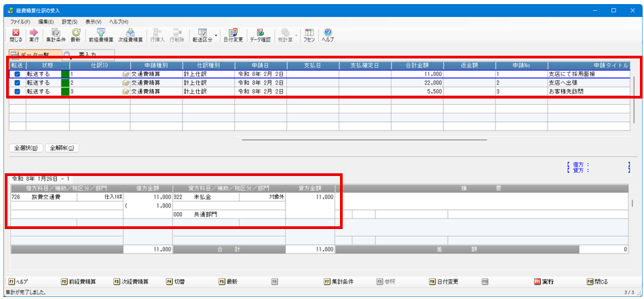
Task: Click the 全解除 button
Action: click(62, 148)
